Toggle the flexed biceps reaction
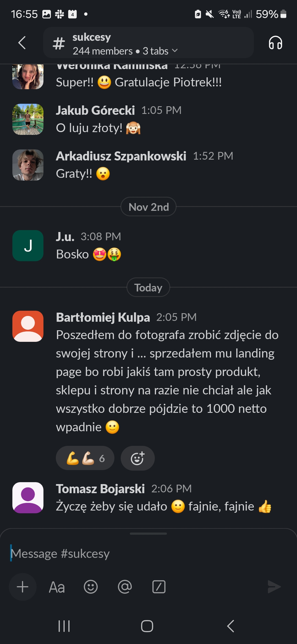Image resolution: width=297 pixels, height=644 pixels. click(85, 458)
